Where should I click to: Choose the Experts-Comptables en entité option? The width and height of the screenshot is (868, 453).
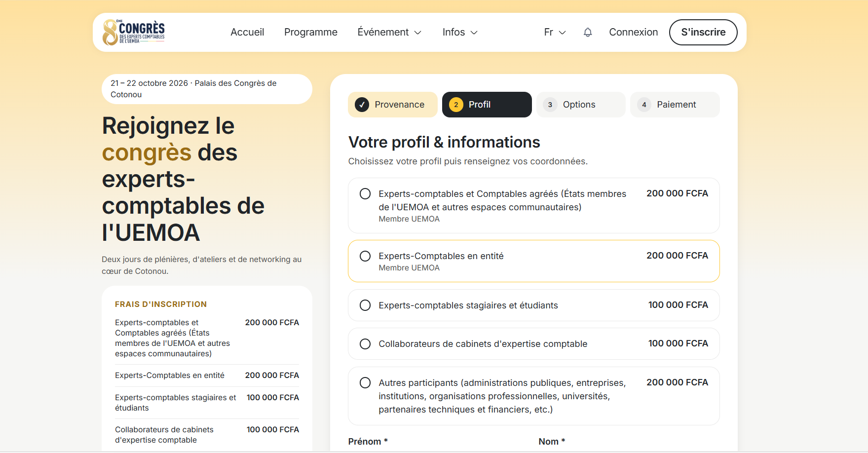533,261
